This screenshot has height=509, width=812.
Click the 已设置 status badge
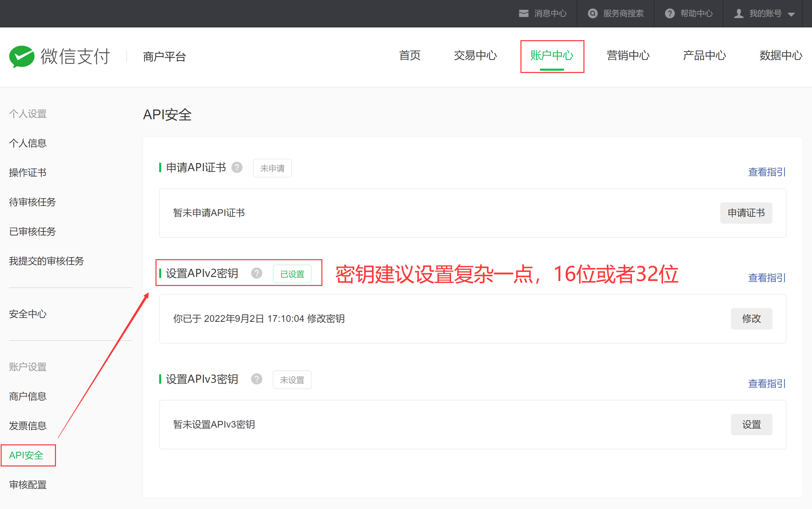tap(292, 274)
